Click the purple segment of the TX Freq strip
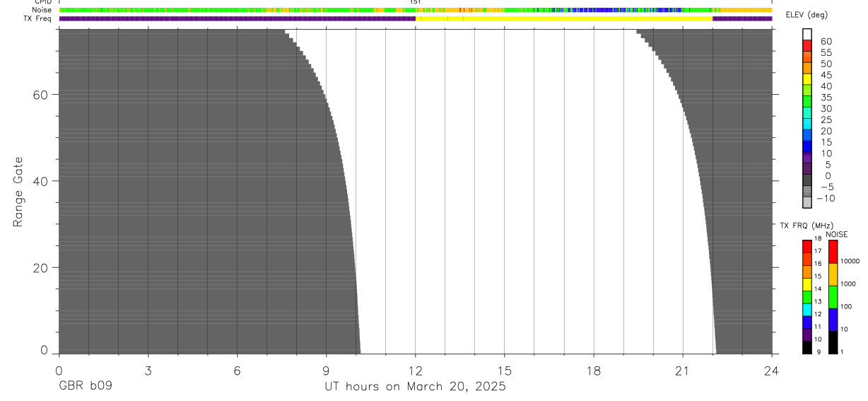This screenshot has height=401, width=868. click(x=237, y=18)
